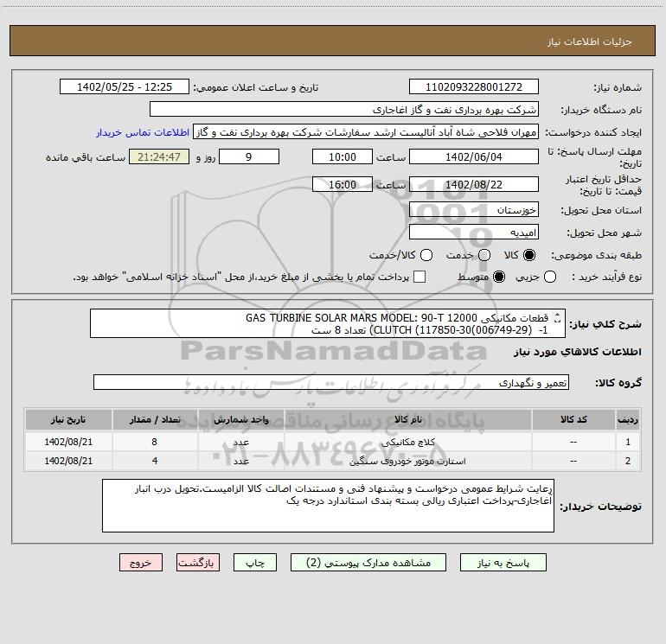Click quantity 8 in first row
The image size is (666, 644).
(155, 442)
